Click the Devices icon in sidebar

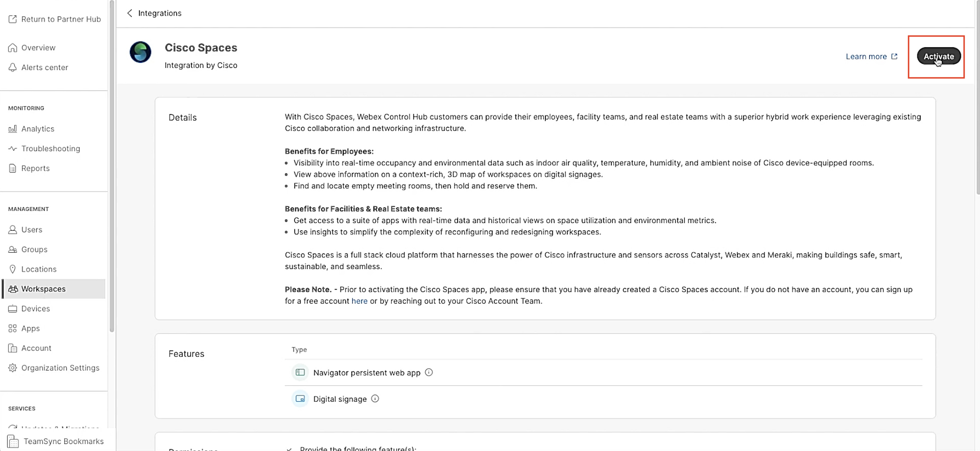point(13,309)
